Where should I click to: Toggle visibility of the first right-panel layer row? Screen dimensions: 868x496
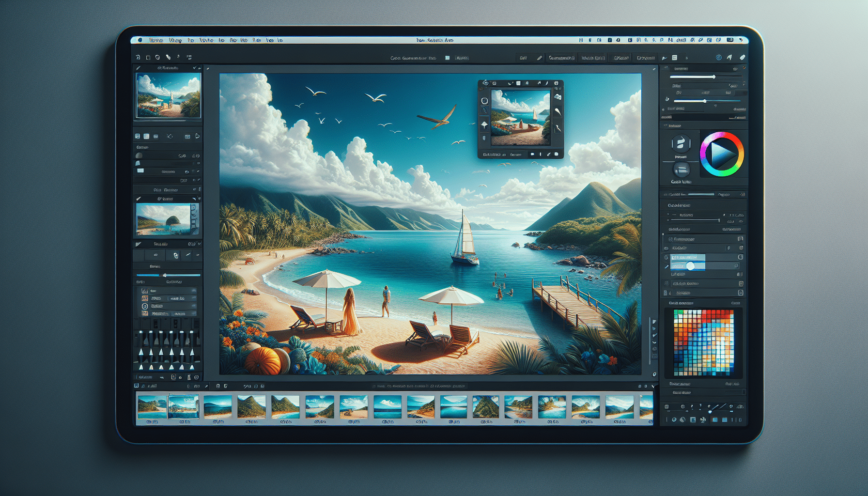670,239
